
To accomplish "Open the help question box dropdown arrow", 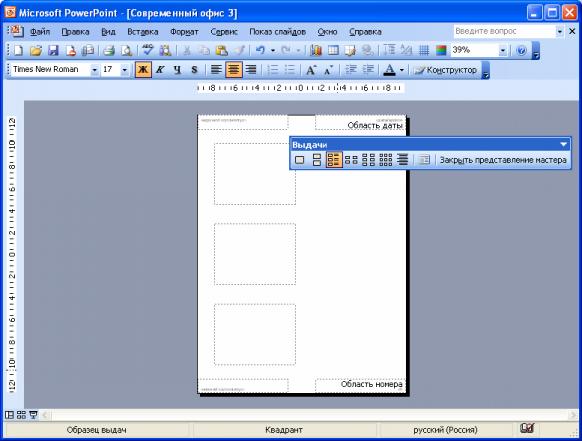I will [x=560, y=32].
